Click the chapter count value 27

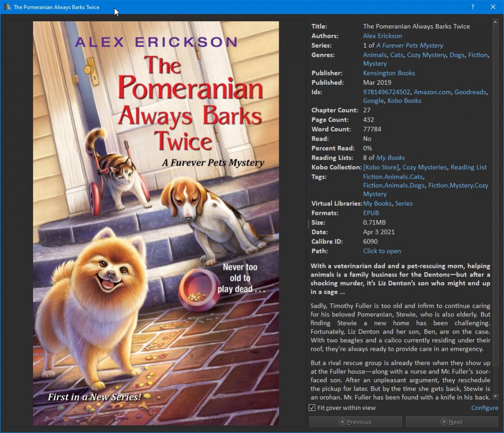(367, 110)
